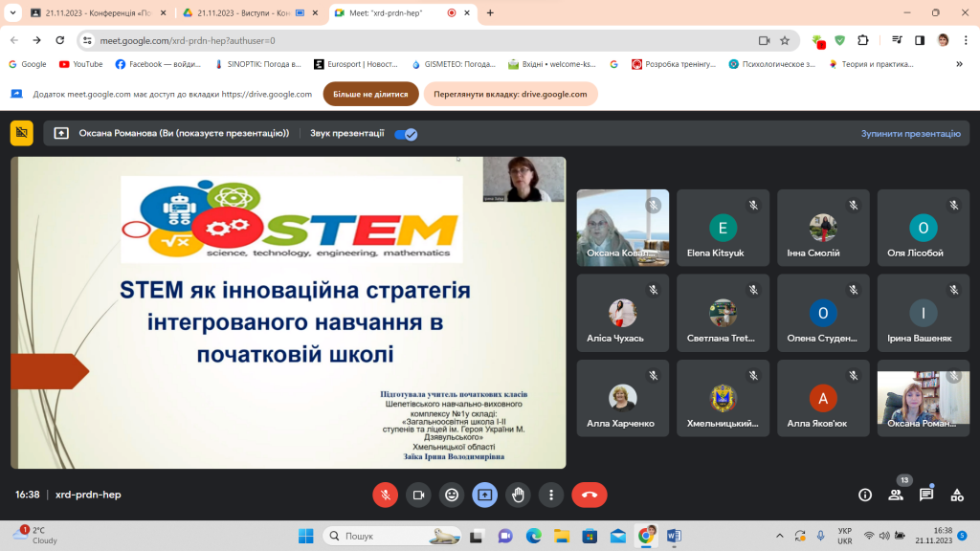The width and height of the screenshot is (980, 551).
Task: Open the chat with everyone panel
Action: 926,495
